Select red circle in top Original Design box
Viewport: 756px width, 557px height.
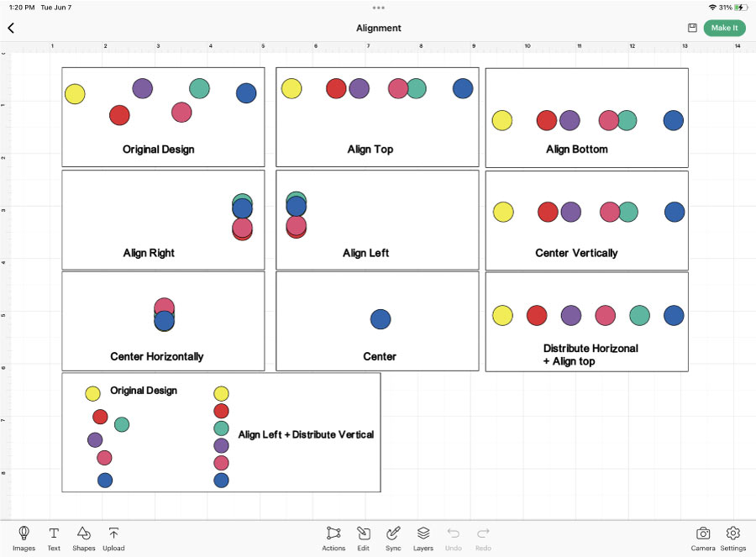(119, 115)
